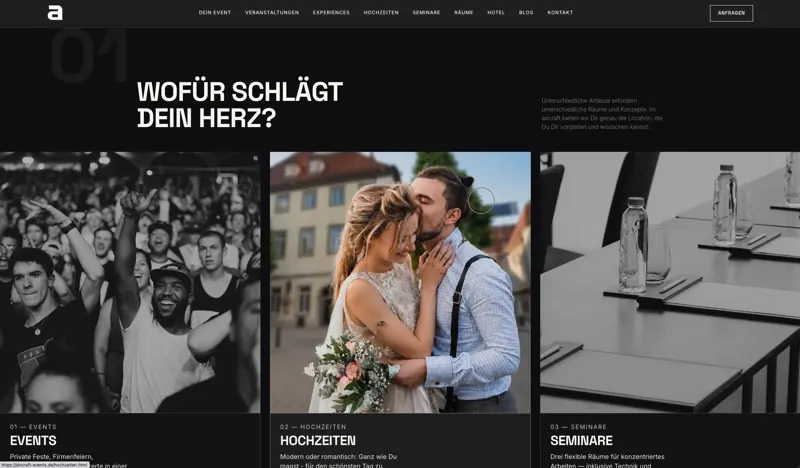800x468 pixels.
Task: Open Hochzeiten in the navigation bar
Action: pyautogui.click(x=381, y=13)
